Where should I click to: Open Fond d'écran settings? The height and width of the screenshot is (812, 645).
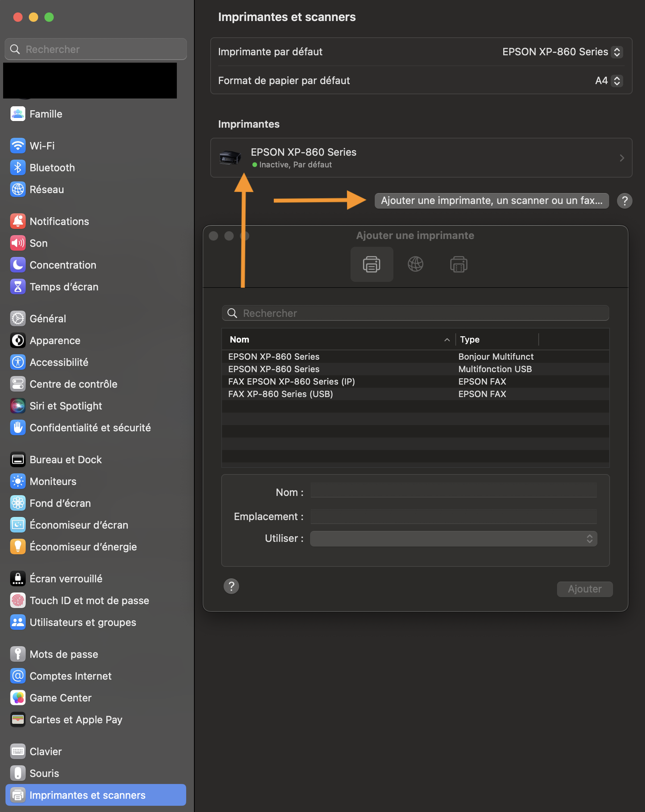(x=95, y=503)
